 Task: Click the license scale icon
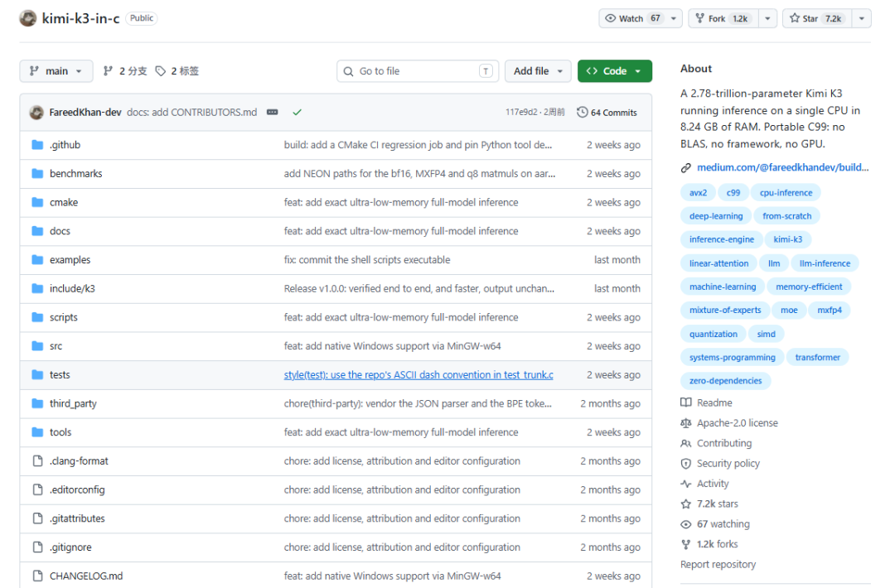pos(686,422)
